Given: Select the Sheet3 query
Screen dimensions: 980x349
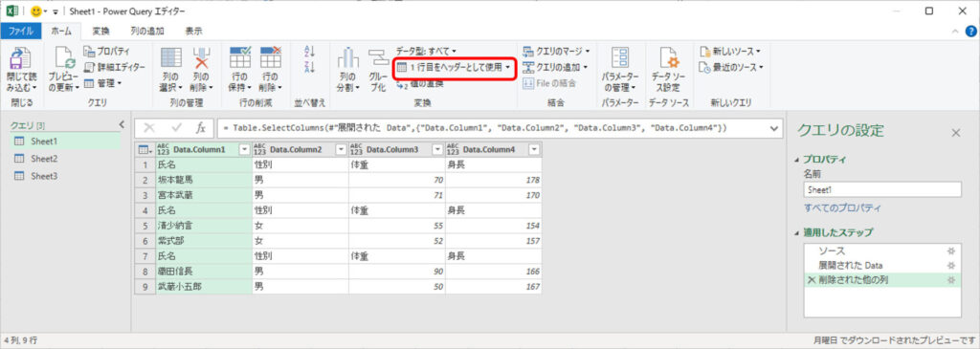Looking at the screenshot, I should coord(65,176).
